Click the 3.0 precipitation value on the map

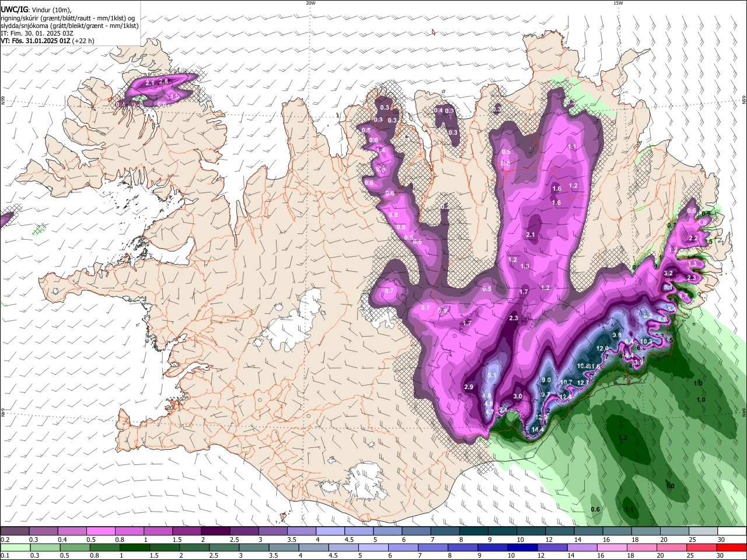[517, 396]
